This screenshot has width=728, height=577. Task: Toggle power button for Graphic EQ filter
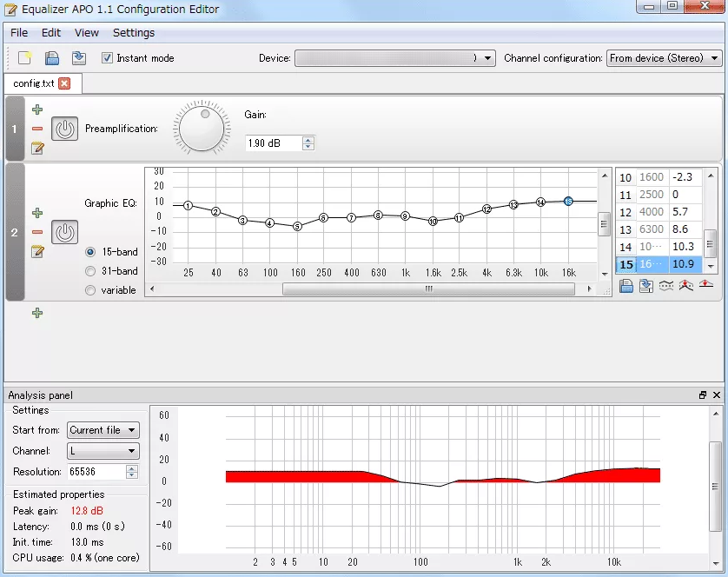64,232
